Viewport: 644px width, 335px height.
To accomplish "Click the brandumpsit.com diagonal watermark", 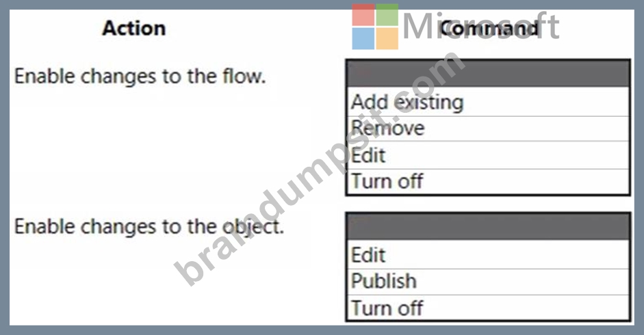I will tap(320, 169).
